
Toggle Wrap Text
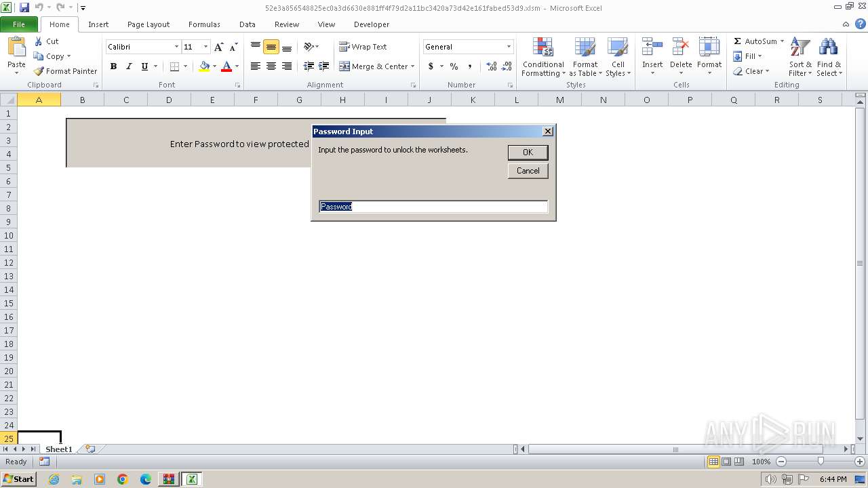coord(363,47)
